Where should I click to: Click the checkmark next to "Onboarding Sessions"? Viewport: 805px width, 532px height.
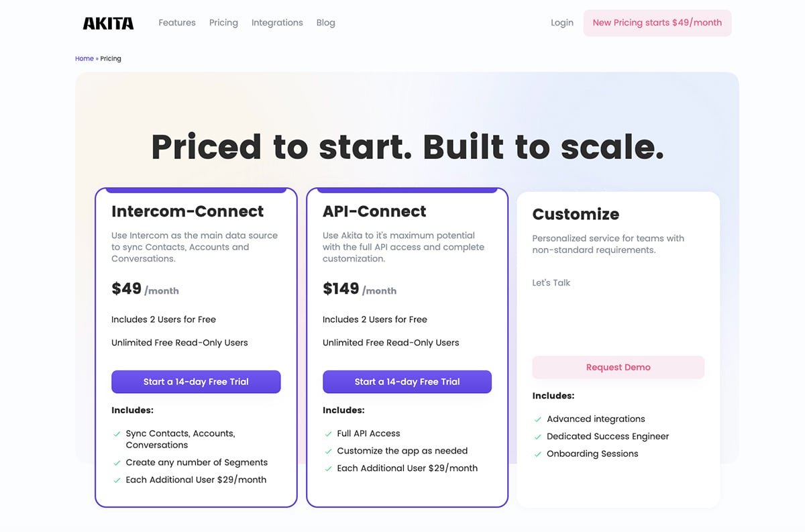point(538,454)
